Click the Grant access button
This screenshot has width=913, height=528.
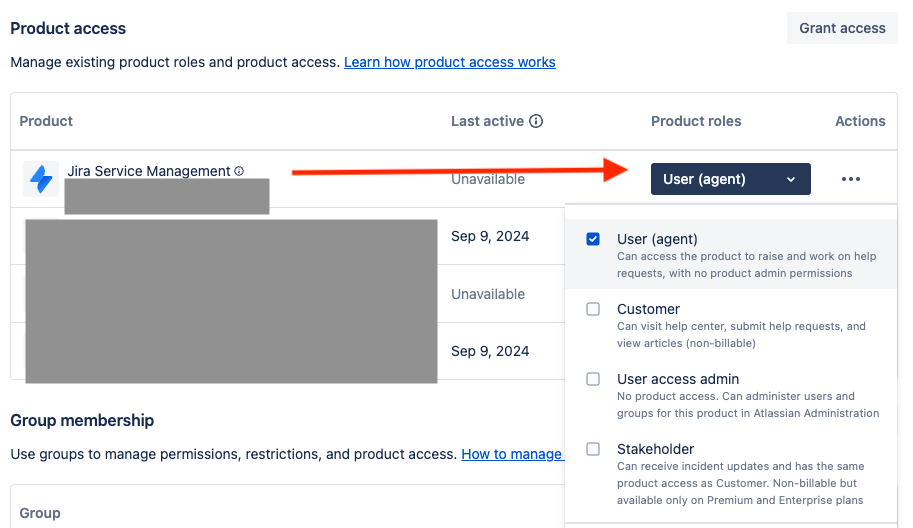(842, 28)
